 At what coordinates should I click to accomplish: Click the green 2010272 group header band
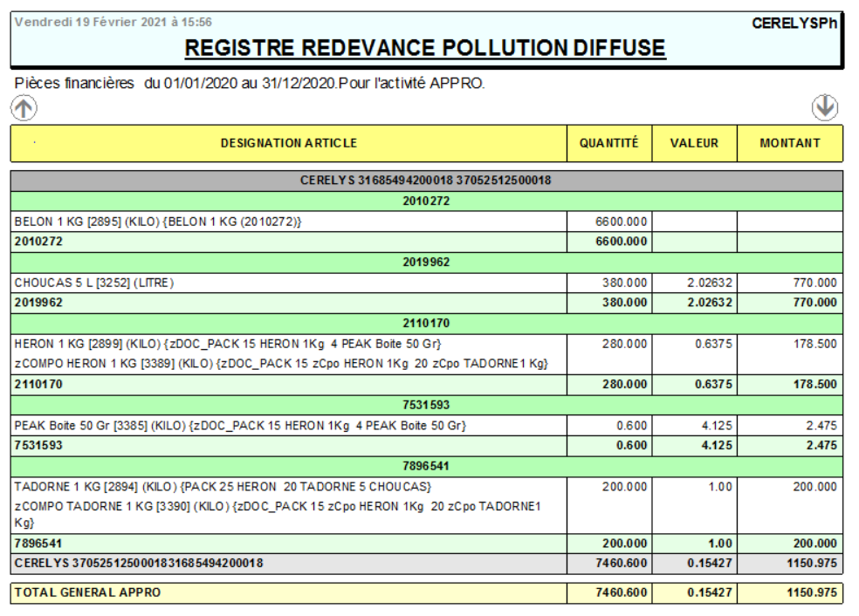[426, 201]
